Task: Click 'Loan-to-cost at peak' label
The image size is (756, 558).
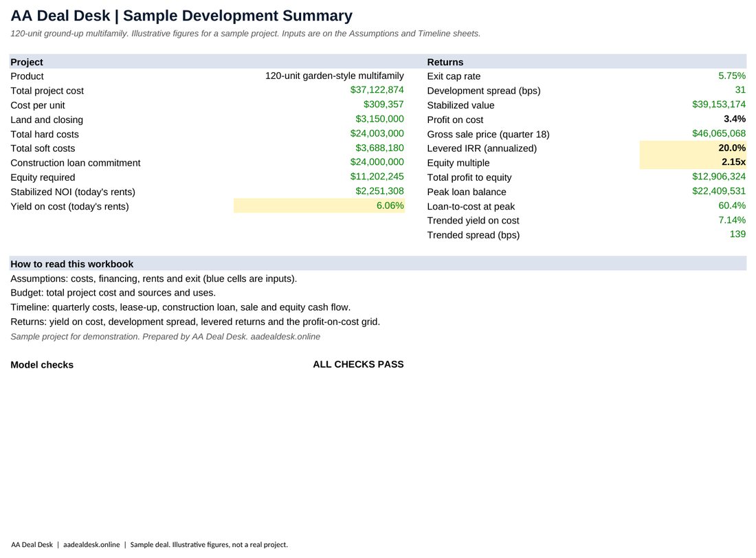Action: point(471,206)
